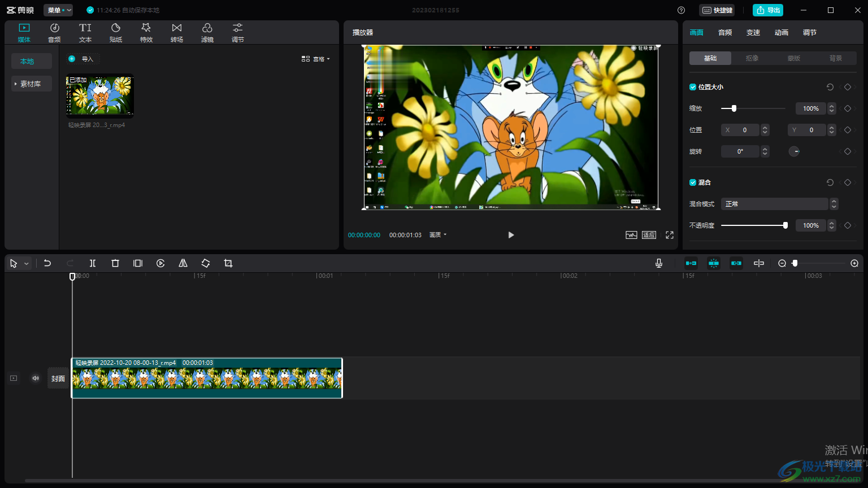Select the 抠像 cutout sub-tab
This screenshot has width=868, height=488.
[x=752, y=58]
